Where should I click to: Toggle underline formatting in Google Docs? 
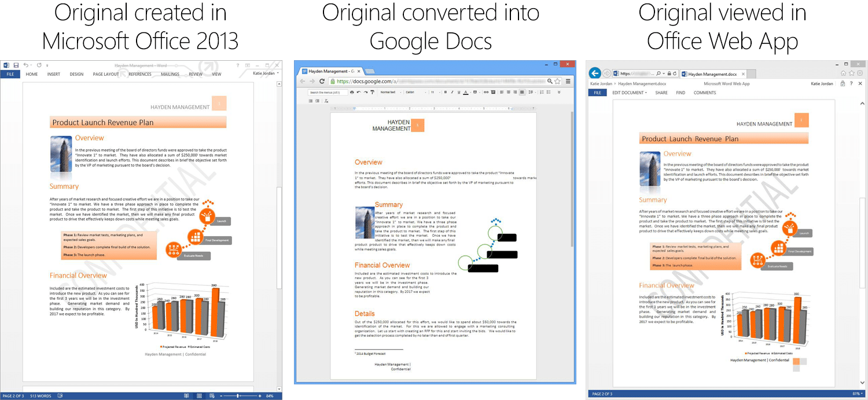459,93
